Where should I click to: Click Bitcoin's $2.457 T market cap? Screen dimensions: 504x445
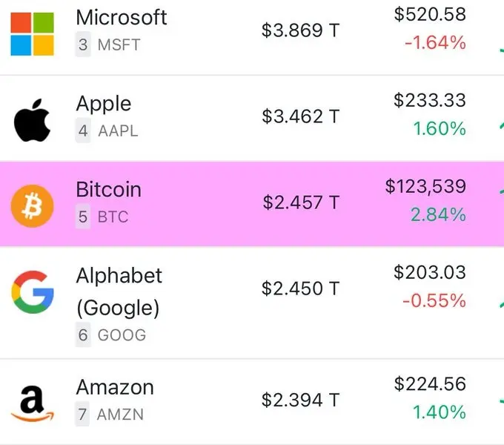coord(301,202)
